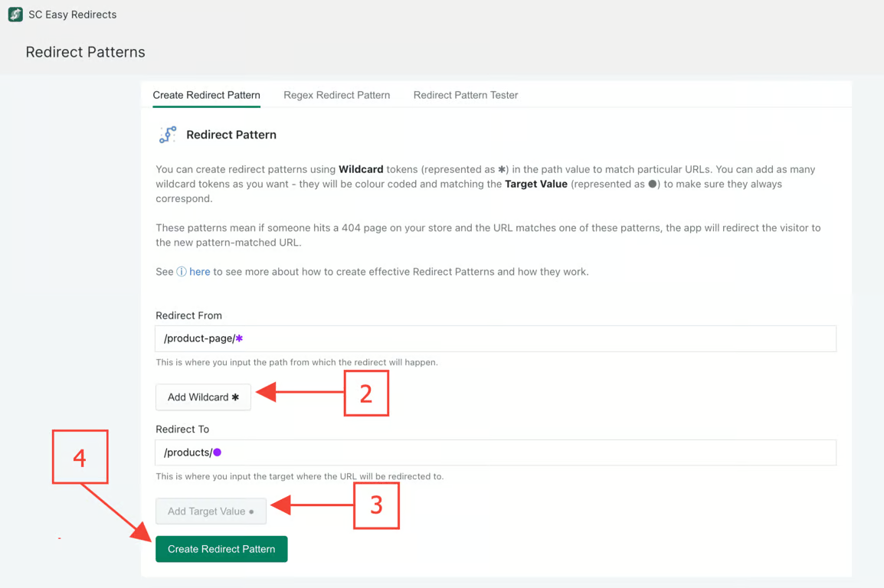Click the hint 'target where the URL will be redirected to'
The width and height of the screenshot is (884, 588).
click(x=355, y=476)
